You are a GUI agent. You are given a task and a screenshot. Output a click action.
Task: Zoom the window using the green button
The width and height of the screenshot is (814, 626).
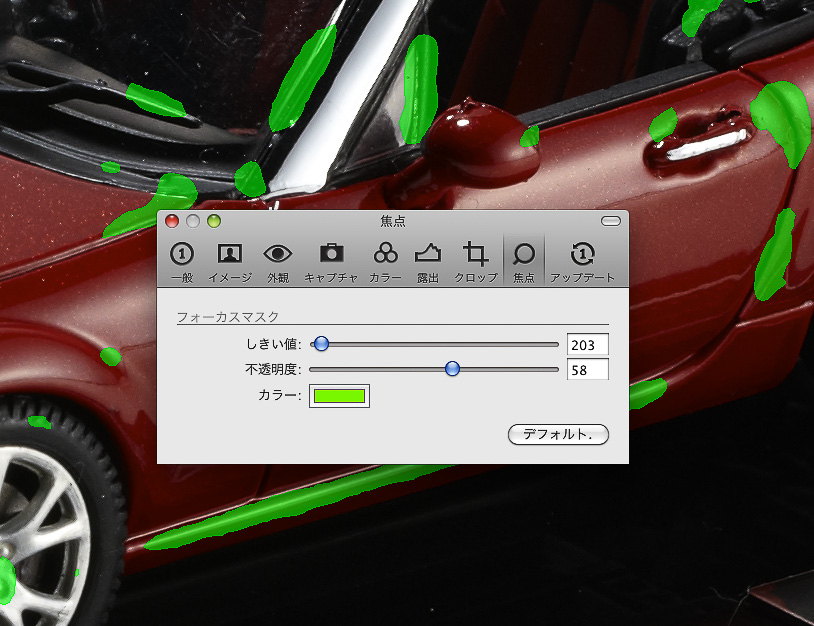click(213, 221)
